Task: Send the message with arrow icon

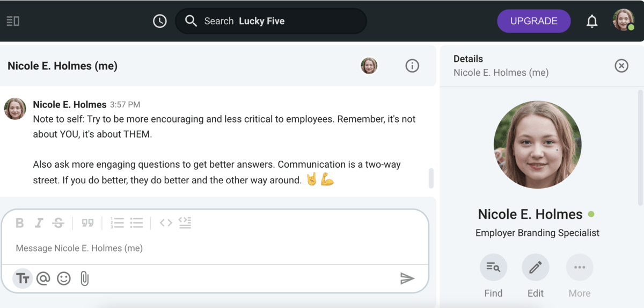Action: tap(407, 278)
